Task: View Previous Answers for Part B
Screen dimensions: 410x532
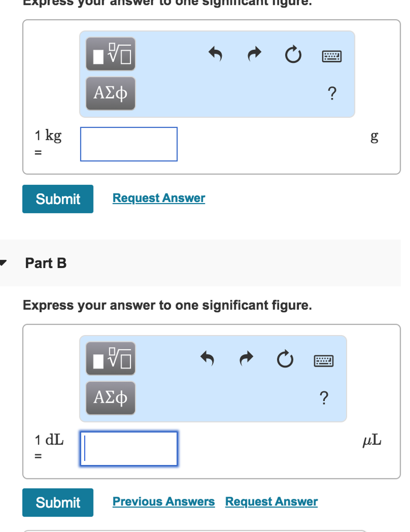Action: tap(164, 501)
